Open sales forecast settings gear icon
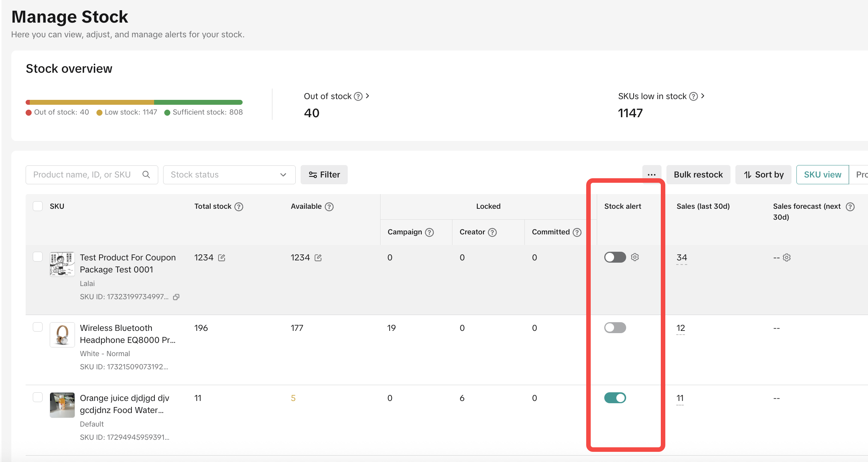 787,257
